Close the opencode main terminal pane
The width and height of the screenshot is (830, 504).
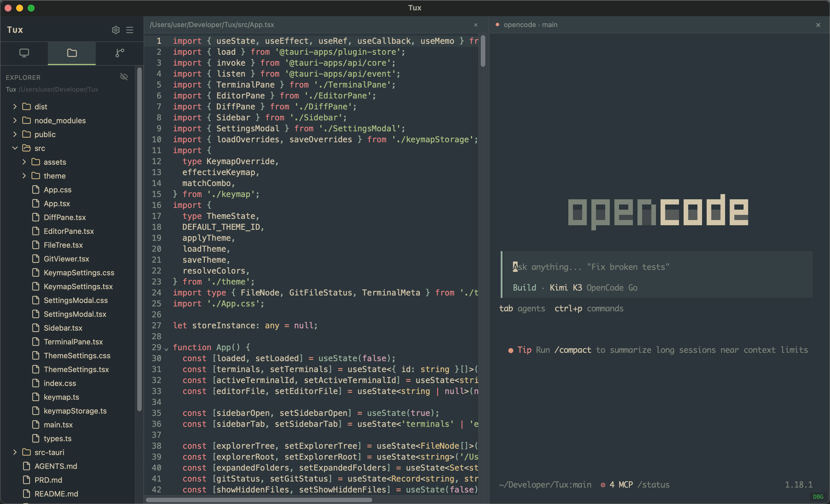pos(818,25)
